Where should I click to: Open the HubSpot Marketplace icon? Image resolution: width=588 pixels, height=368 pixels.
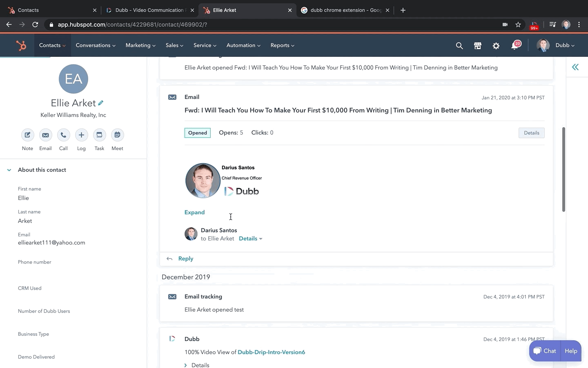click(x=477, y=45)
